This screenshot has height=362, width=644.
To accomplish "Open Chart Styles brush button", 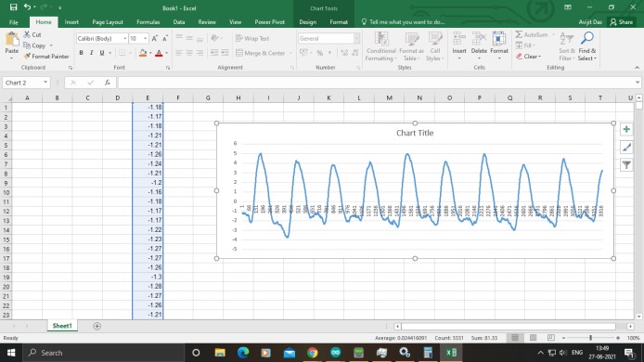I will (626, 148).
